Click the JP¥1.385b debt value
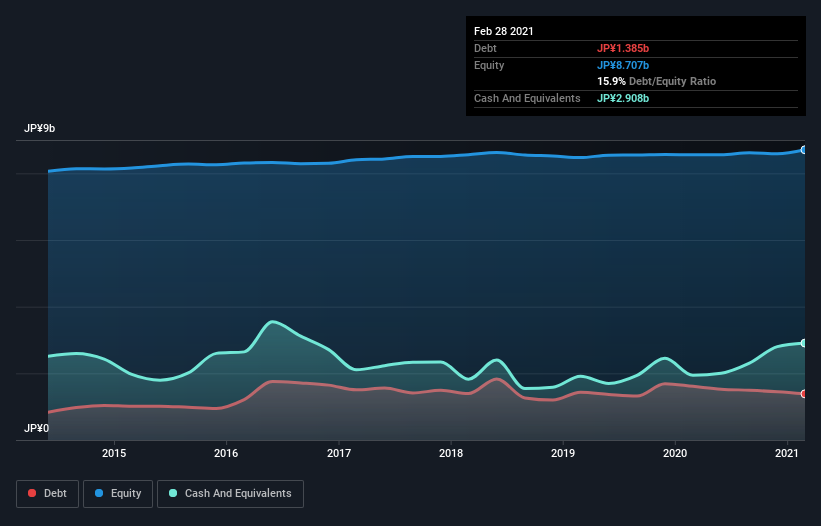 click(x=623, y=48)
